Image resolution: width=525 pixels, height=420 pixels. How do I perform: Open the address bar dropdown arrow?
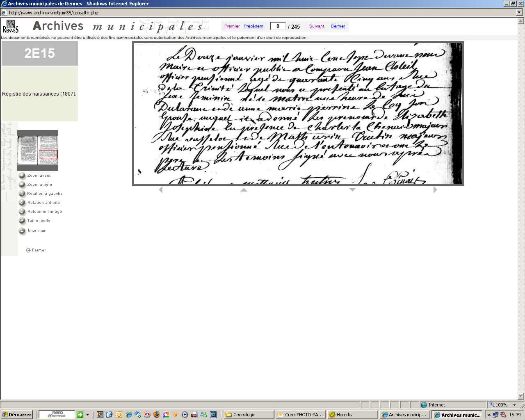tap(519, 13)
